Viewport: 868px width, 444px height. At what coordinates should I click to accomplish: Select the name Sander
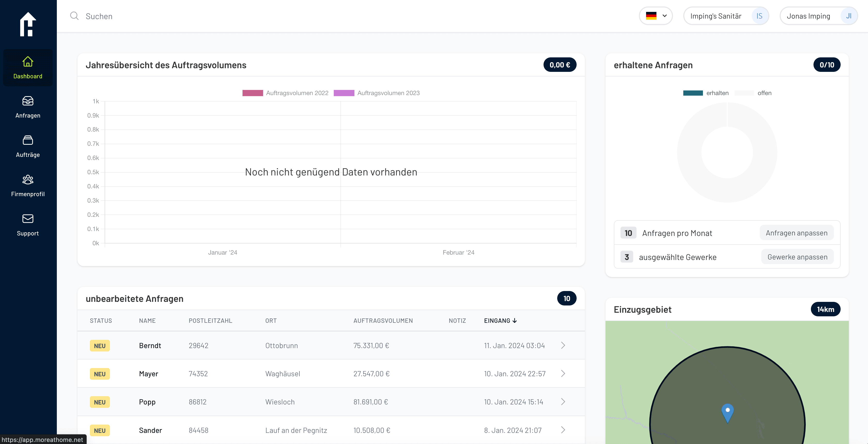[150, 430]
